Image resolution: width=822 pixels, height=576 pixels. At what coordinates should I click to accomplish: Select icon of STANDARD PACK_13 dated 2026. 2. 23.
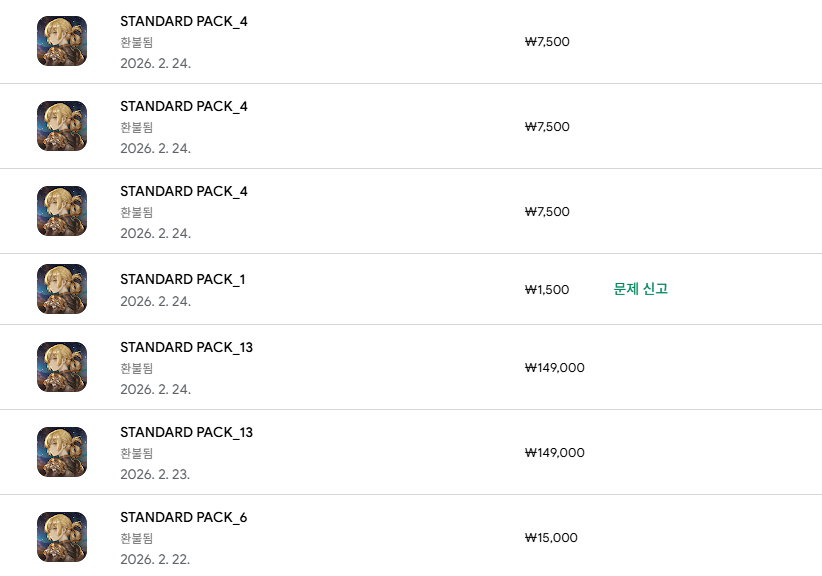pyautogui.click(x=62, y=452)
